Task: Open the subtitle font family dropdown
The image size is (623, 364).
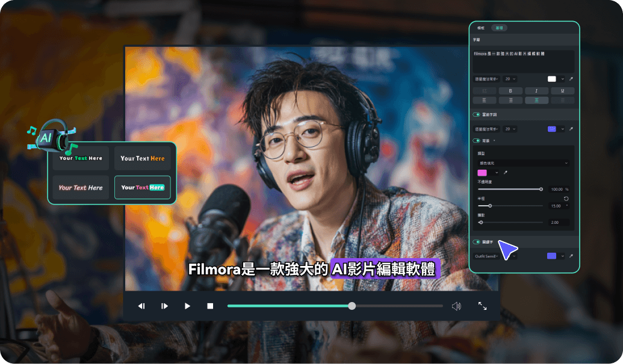Action: [x=486, y=79]
